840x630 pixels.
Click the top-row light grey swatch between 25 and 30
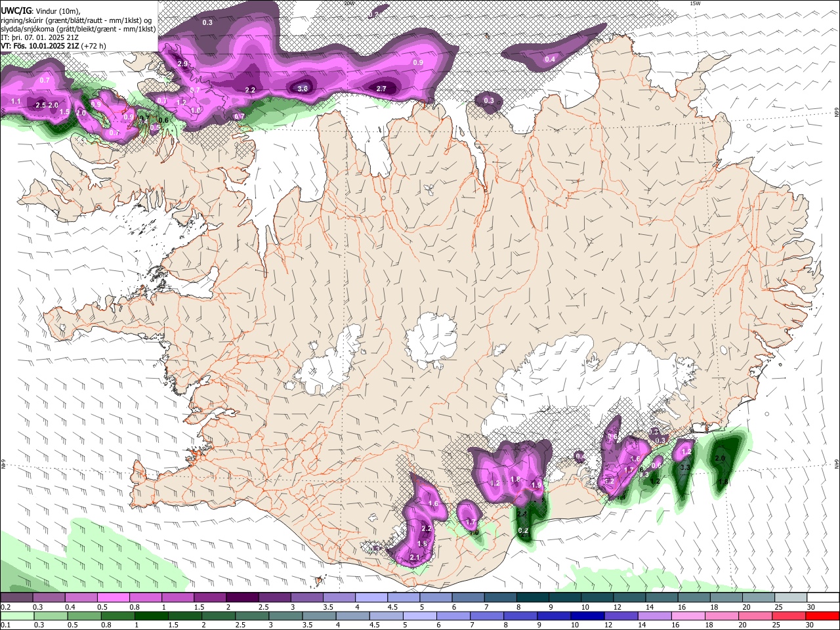click(x=791, y=598)
